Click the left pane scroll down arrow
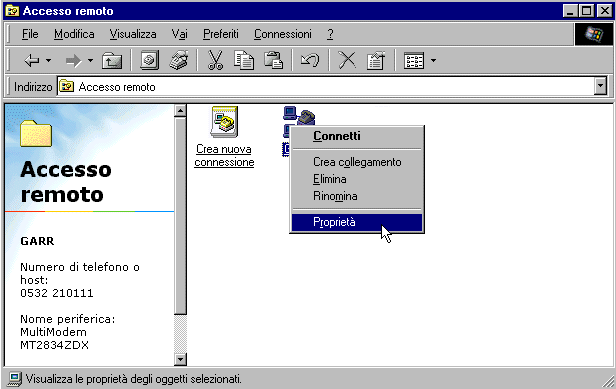This screenshot has width=616, height=389. pos(180,359)
